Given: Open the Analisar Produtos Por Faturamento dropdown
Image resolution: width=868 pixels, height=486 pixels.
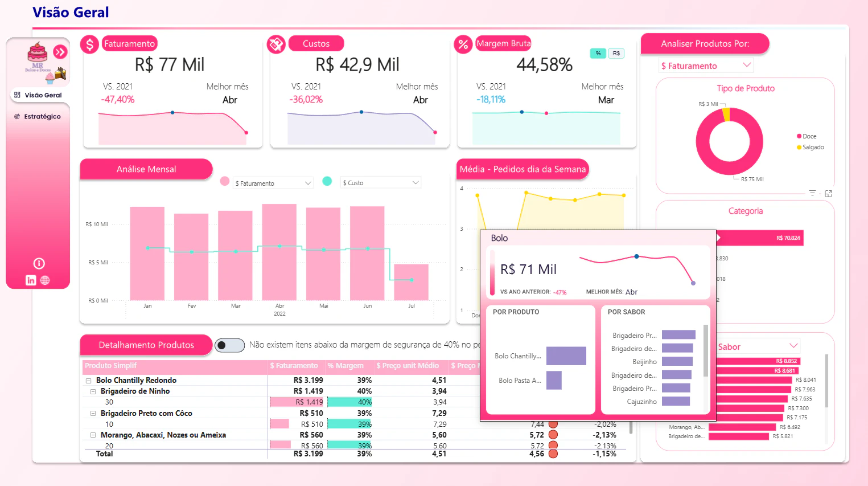Looking at the screenshot, I should point(706,66).
